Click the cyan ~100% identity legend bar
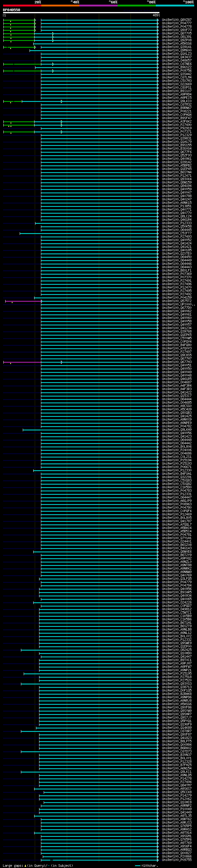The height and width of the screenshot is (868, 197). (175, 6)
